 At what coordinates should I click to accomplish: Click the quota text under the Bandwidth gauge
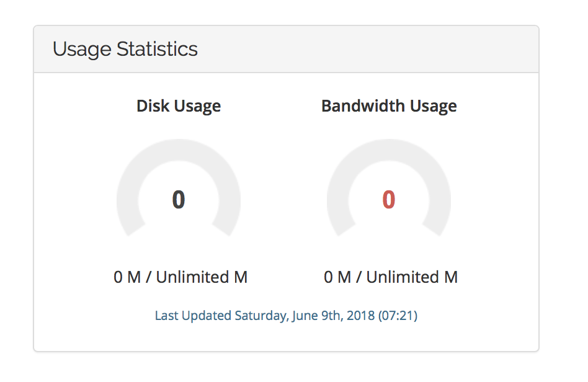pyautogui.click(x=391, y=277)
